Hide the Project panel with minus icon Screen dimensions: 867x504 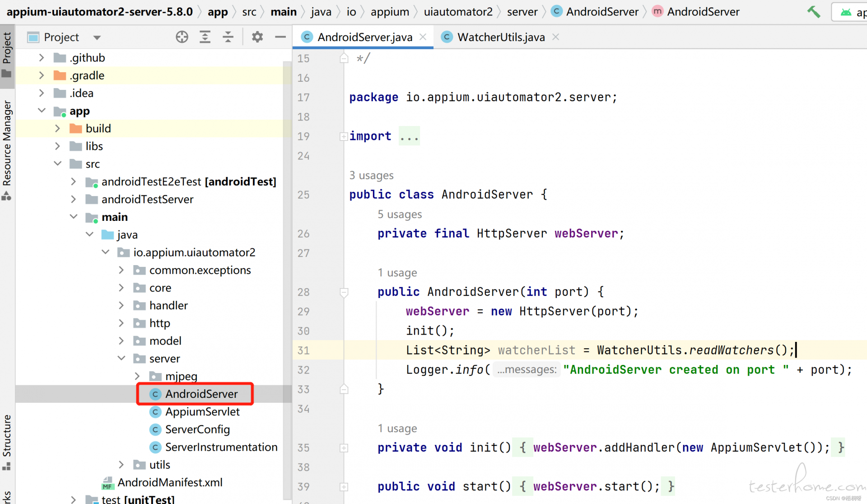pos(280,37)
